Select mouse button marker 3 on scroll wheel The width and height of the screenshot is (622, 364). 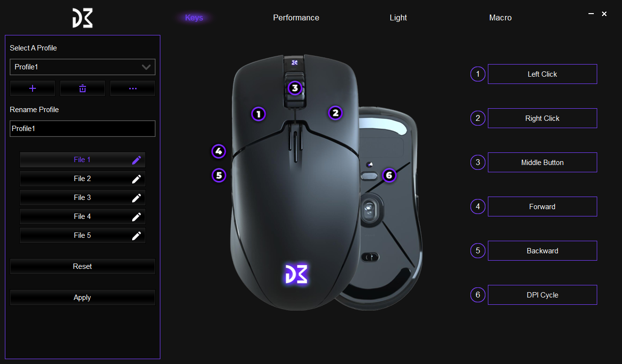tap(294, 88)
